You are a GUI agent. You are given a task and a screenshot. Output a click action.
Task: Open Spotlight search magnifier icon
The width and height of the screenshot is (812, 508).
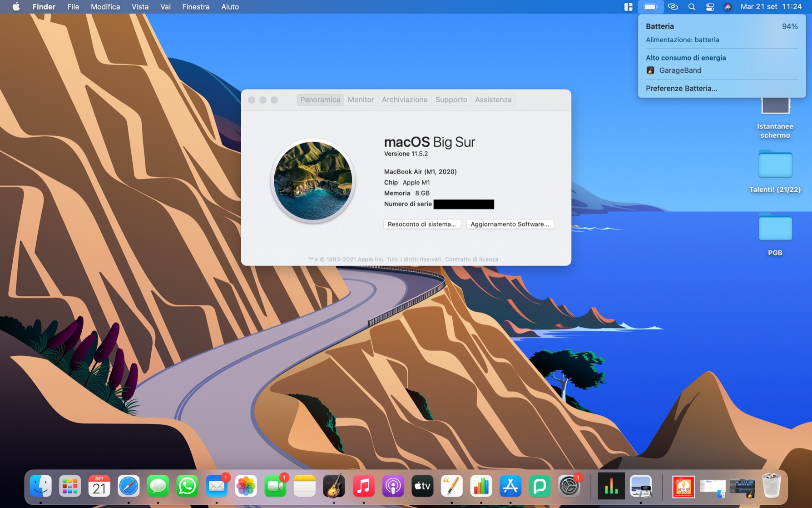691,7
